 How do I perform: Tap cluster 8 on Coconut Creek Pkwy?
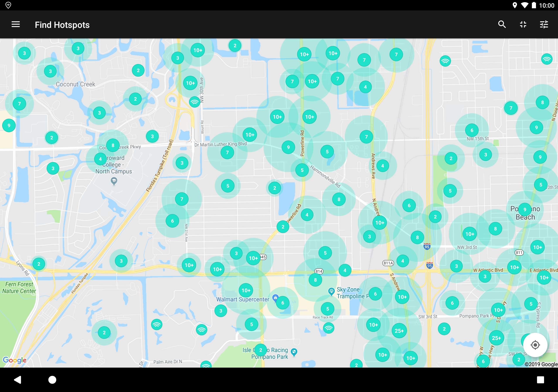coord(113,145)
